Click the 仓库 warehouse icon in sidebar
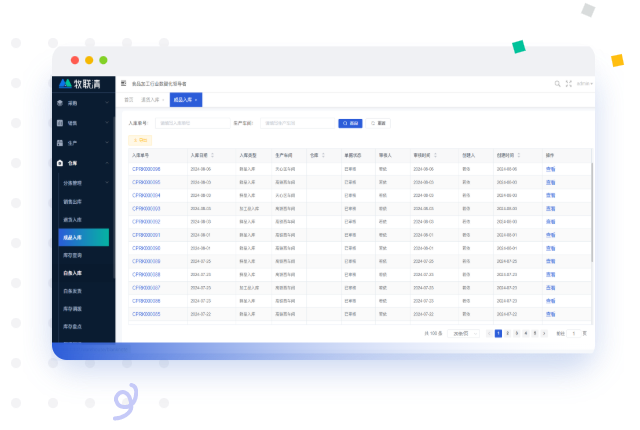Image resolution: width=640 pixels, height=430 pixels. 60,162
